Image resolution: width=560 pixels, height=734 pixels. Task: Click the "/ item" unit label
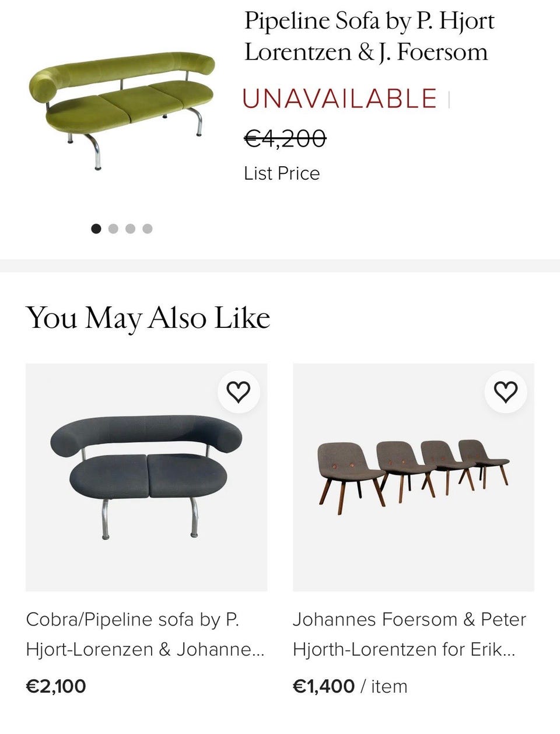[x=383, y=686]
